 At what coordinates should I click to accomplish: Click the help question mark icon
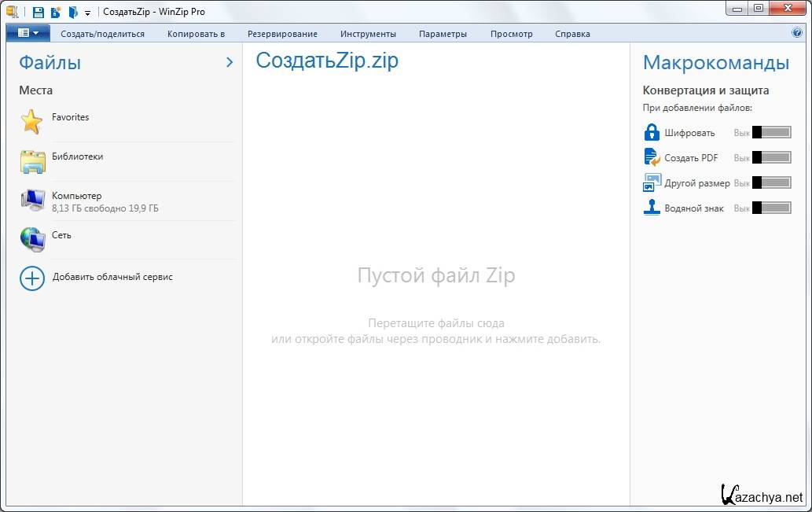(796, 33)
